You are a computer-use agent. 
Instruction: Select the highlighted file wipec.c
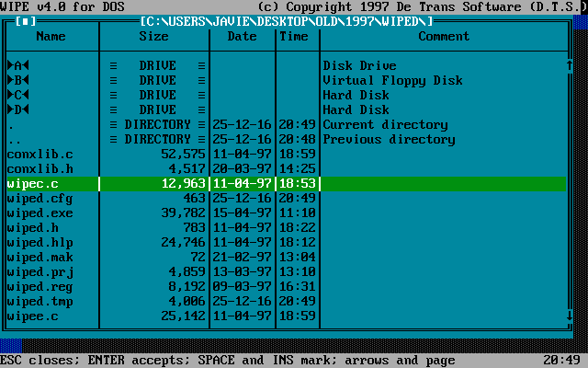287,184
